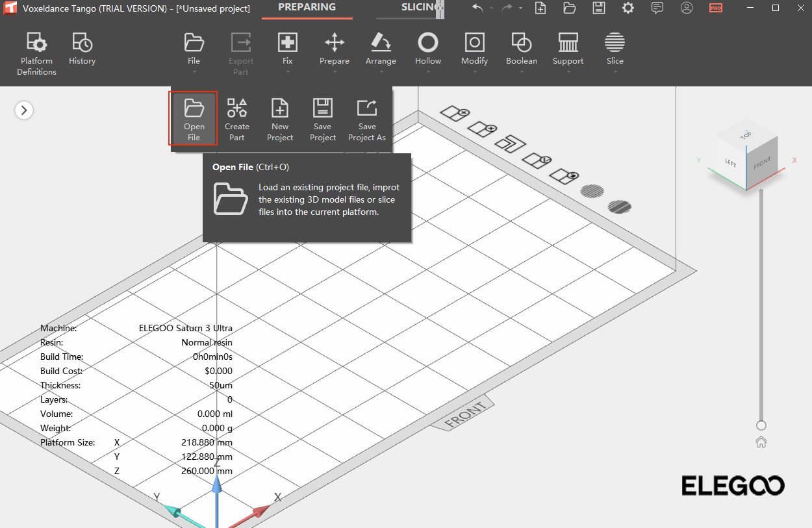Screen dimensions: 812x528
Task: Click the Volume value '0.000 ml'
Action: click(215, 414)
